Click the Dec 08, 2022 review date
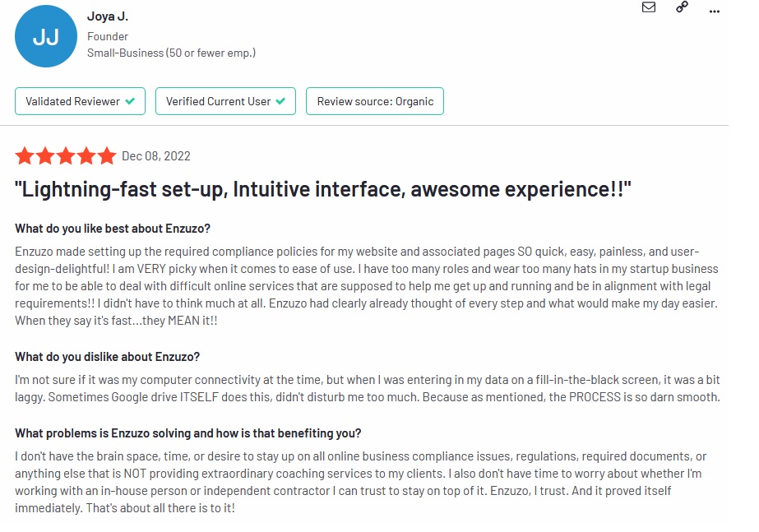Screen dimensions: 759x532 [x=156, y=156]
